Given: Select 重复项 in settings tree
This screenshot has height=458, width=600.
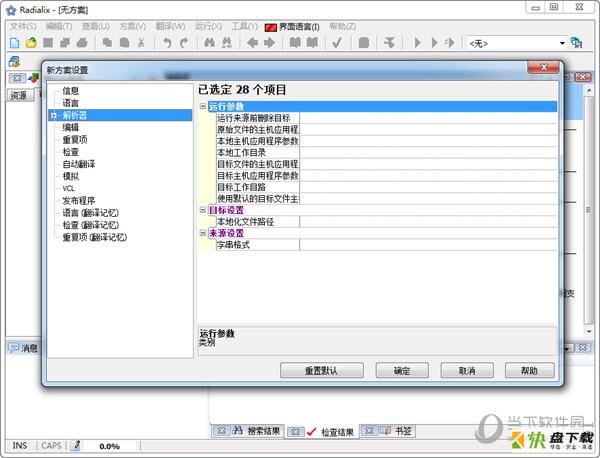Looking at the screenshot, I should (x=75, y=140).
